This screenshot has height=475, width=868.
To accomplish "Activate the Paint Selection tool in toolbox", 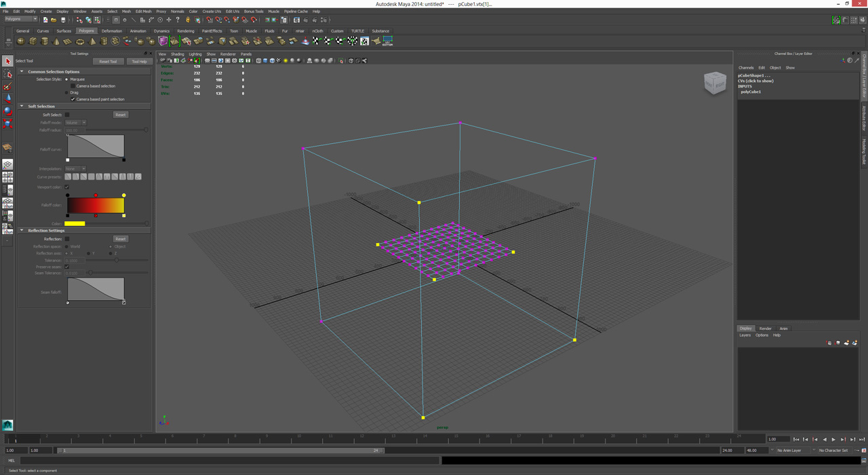I will tap(7, 86).
